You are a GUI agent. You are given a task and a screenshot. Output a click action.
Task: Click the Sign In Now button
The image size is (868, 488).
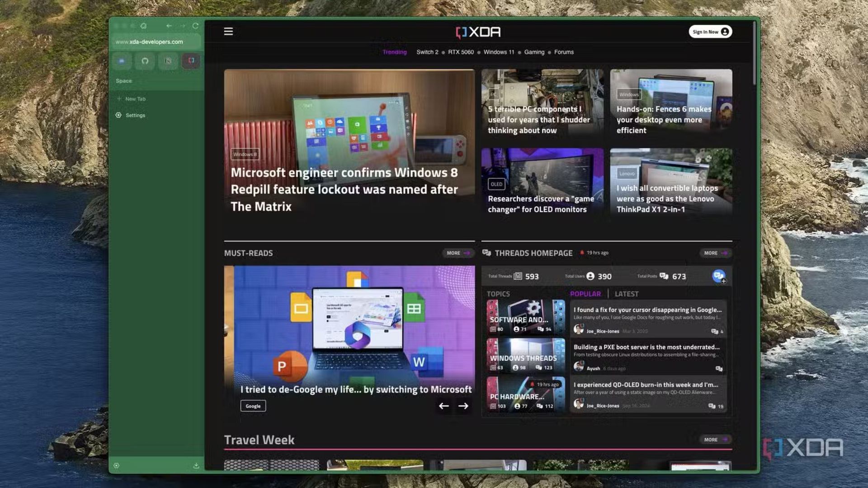tap(710, 32)
